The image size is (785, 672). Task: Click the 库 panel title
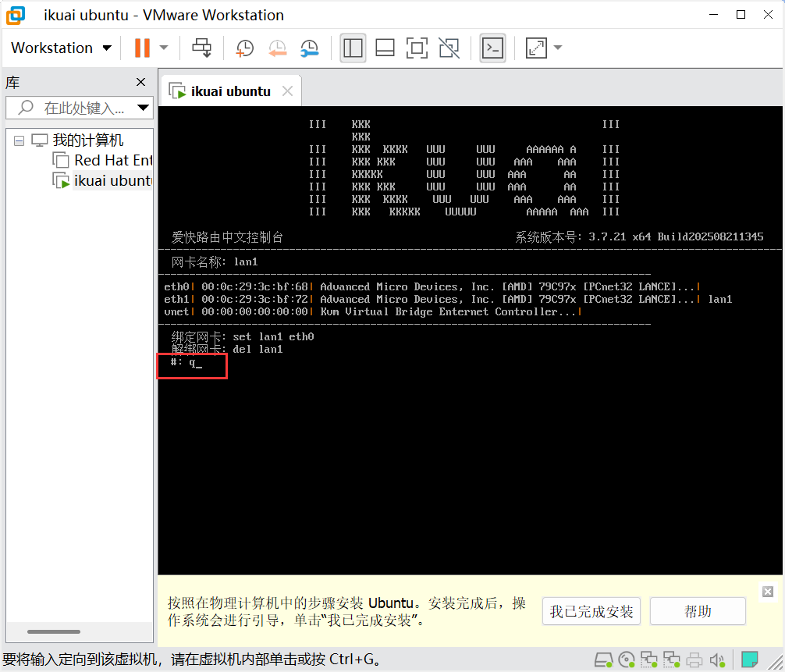(x=12, y=83)
